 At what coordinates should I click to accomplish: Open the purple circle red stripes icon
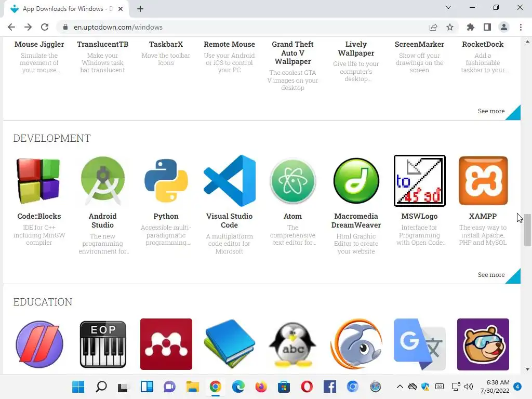[39, 344]
